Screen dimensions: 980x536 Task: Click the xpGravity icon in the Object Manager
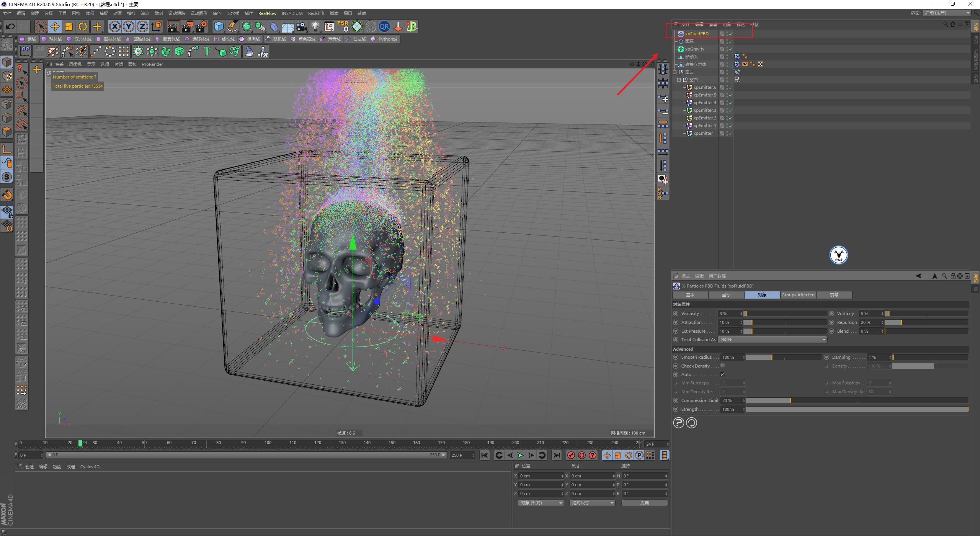coord(681,49)
